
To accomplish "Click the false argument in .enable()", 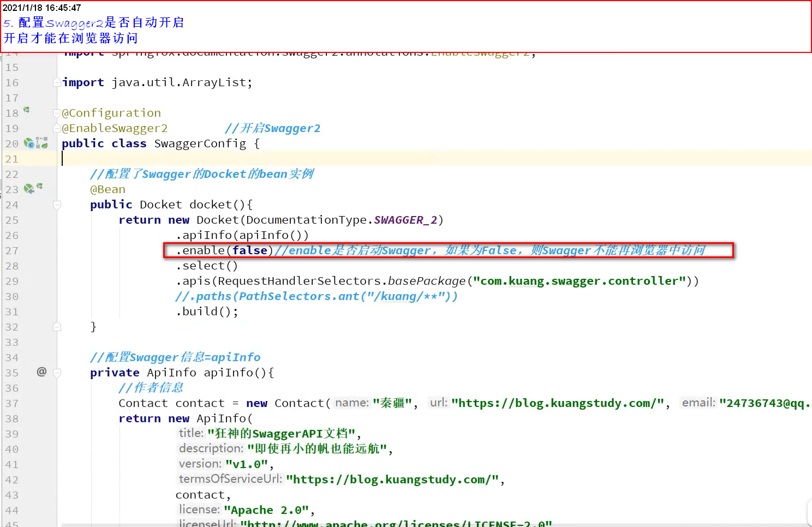I will pyautogui.click(x=250, y=250).
